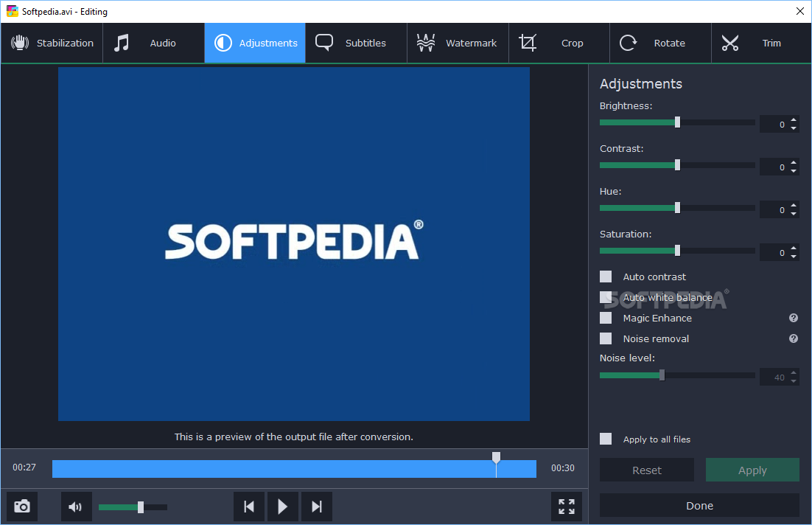Click Done to finish editing

[x=699, y=505]
